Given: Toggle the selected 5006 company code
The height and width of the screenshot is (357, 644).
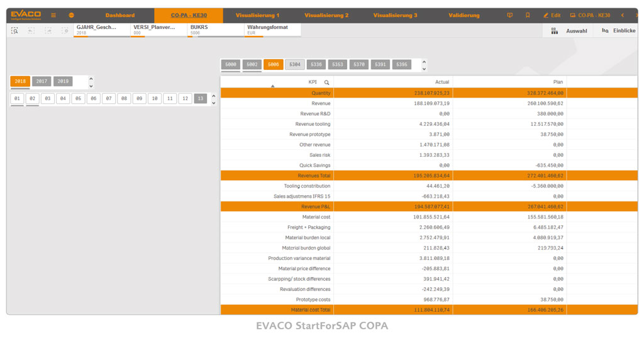Looking at the screenshot, I should pos(274,65).
